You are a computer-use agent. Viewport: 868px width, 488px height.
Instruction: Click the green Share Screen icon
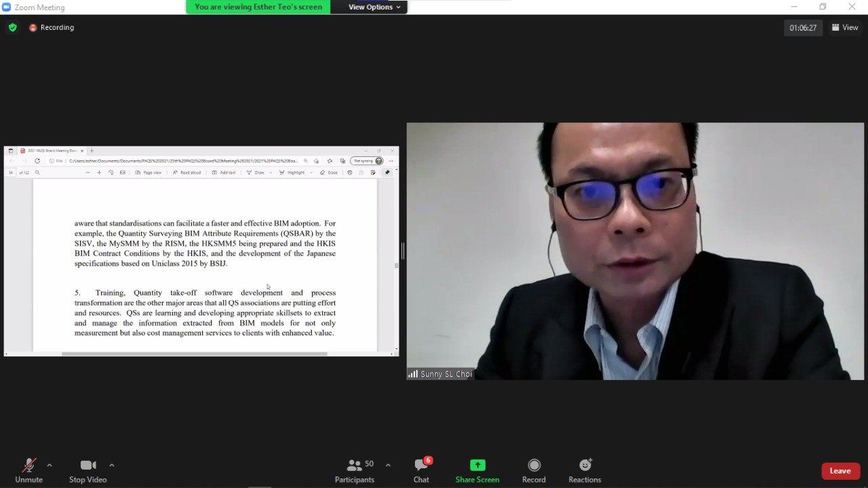click(477, 465)
